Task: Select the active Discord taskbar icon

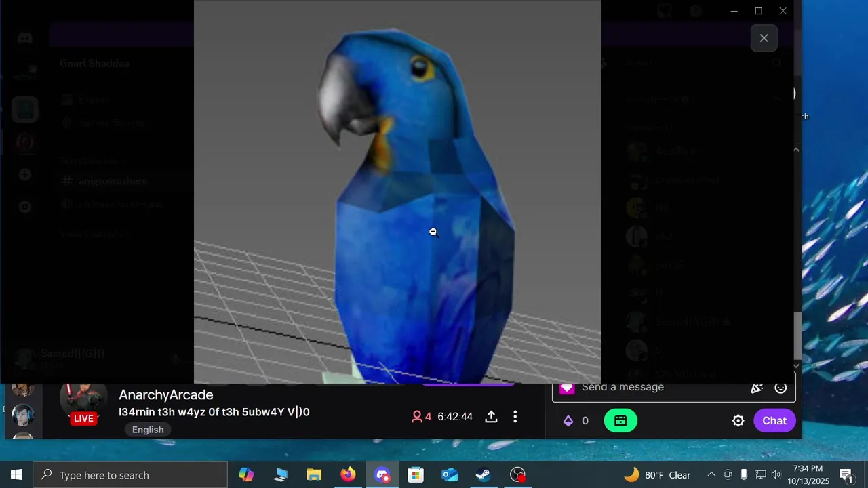Action: 382,475
